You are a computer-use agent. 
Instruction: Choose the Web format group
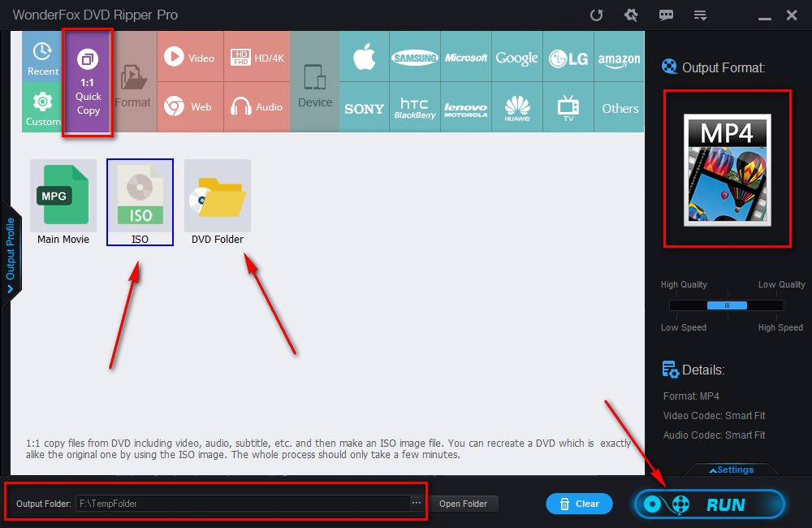(x=190, y=107)
